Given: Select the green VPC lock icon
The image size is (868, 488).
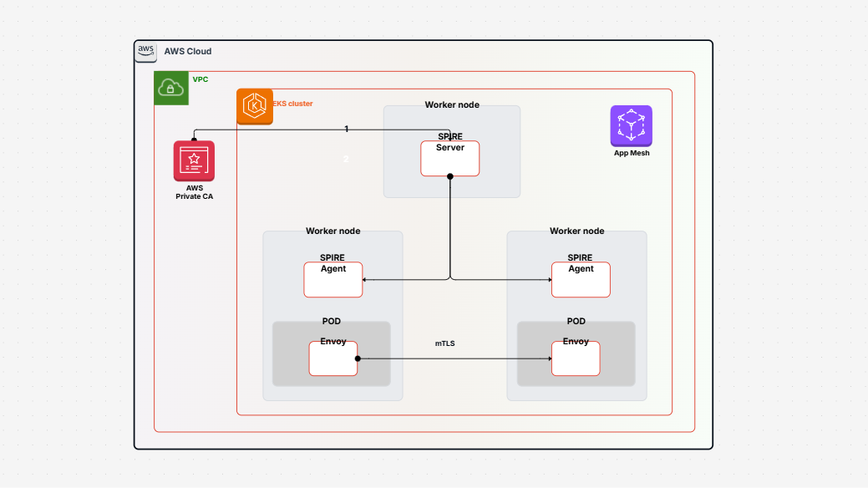Looking at the screenshot, I should (170, 88).
